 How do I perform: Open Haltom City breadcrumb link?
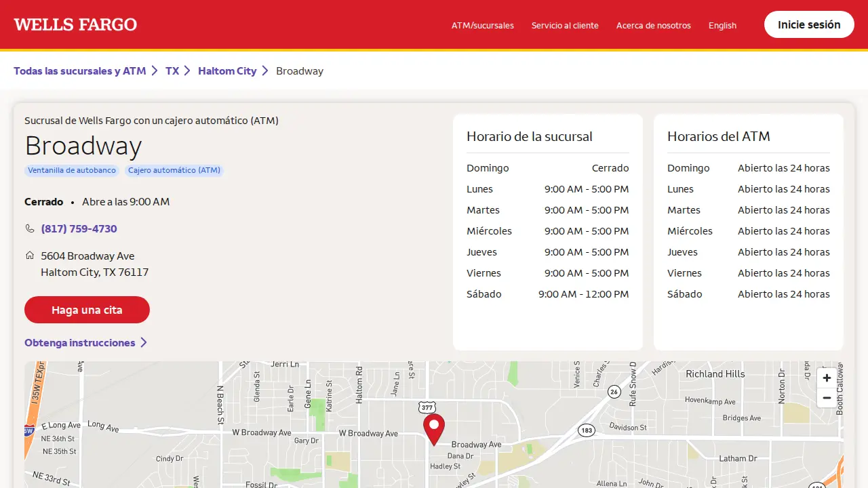point(227,70)
